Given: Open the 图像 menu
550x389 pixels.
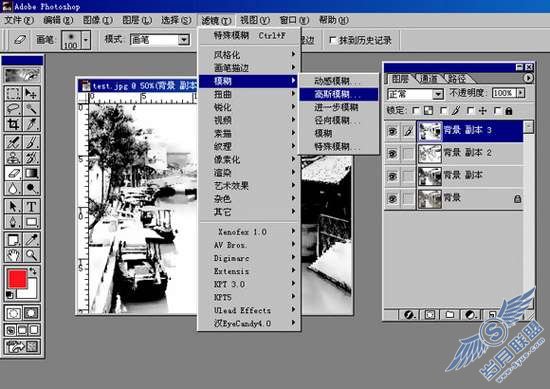Looking at the screenshot, I should (x=97, y=20).
